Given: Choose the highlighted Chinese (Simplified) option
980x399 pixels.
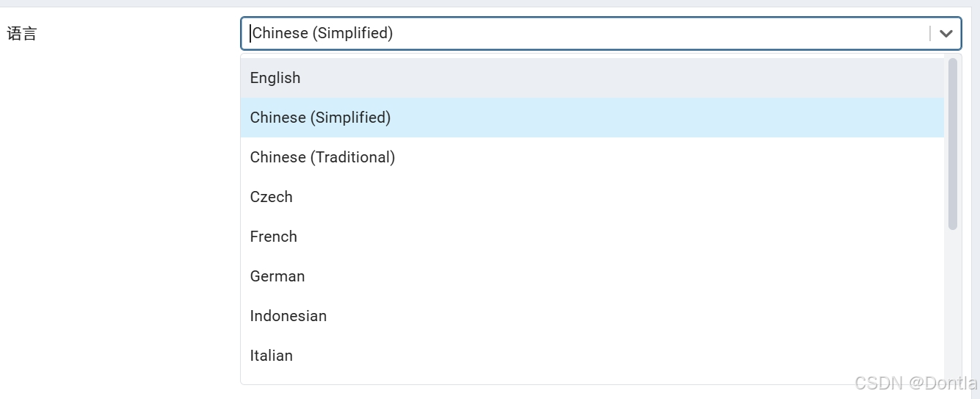Looking at the screenshot, I should click(320, 118).
